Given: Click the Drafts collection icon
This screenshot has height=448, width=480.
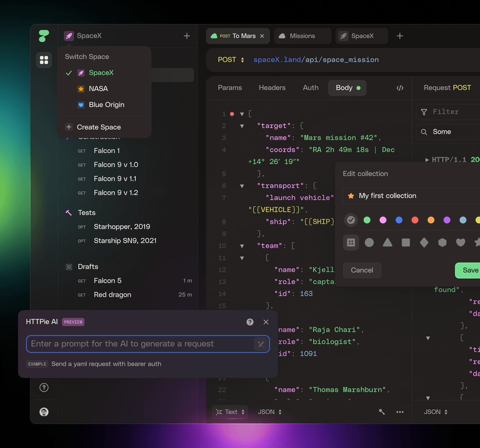Looking at the screenshot, I should pyautogui.click(x=69, y=267).
